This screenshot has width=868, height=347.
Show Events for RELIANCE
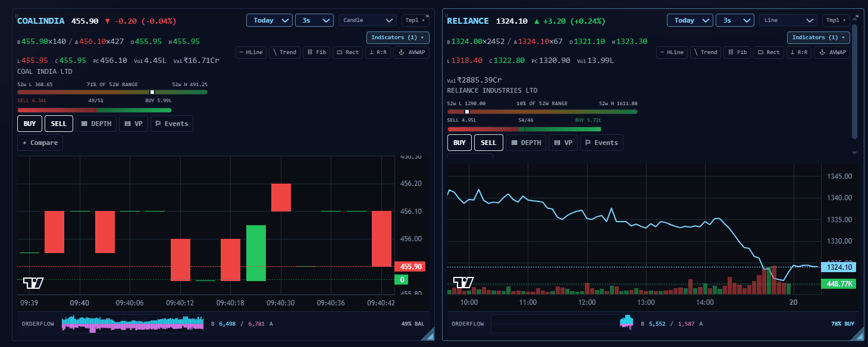pyautogui.click(x=601, y=143)
